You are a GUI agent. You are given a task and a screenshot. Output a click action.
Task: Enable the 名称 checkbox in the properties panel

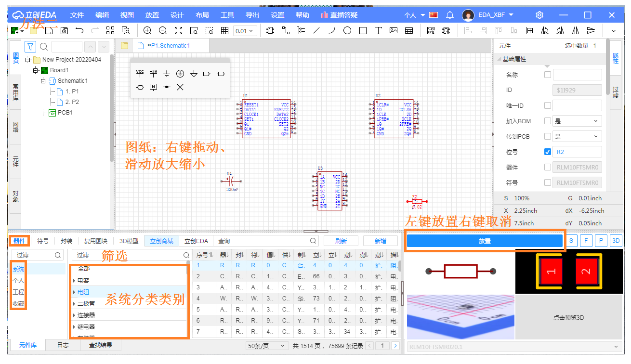(x=548, y=74)
